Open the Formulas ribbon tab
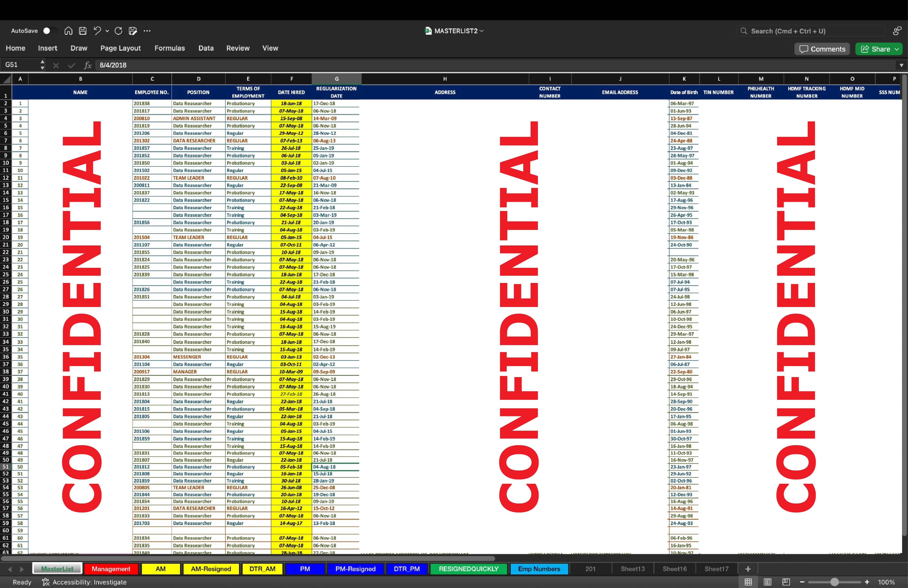The image size is (908, 588). [169, 48]
